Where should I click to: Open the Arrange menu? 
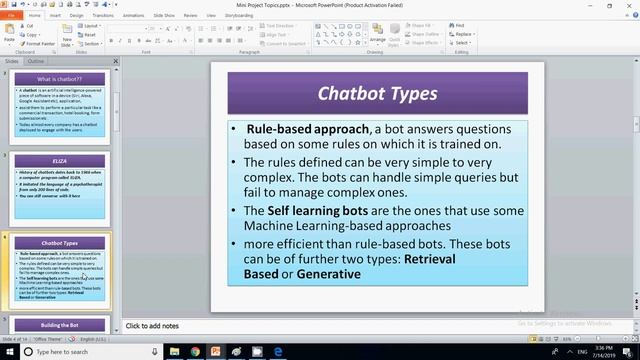point(378,33)
